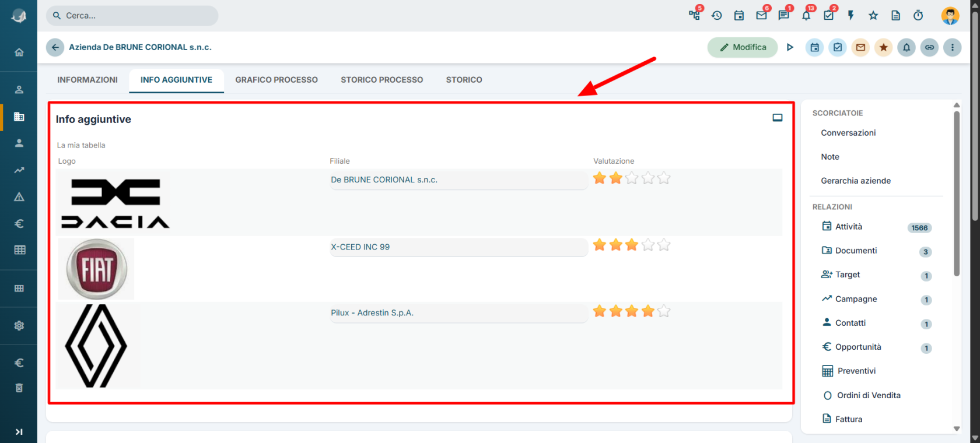Viewport: 980px width, 443px height.
Task: Open favorites star icon in top bar
Action: point(873,16)
